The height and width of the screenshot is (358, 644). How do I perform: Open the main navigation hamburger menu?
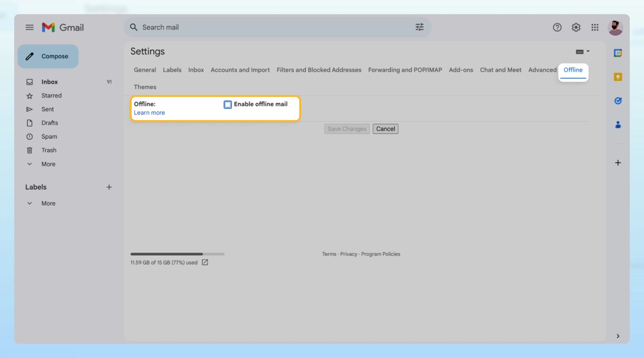(30, 27)
